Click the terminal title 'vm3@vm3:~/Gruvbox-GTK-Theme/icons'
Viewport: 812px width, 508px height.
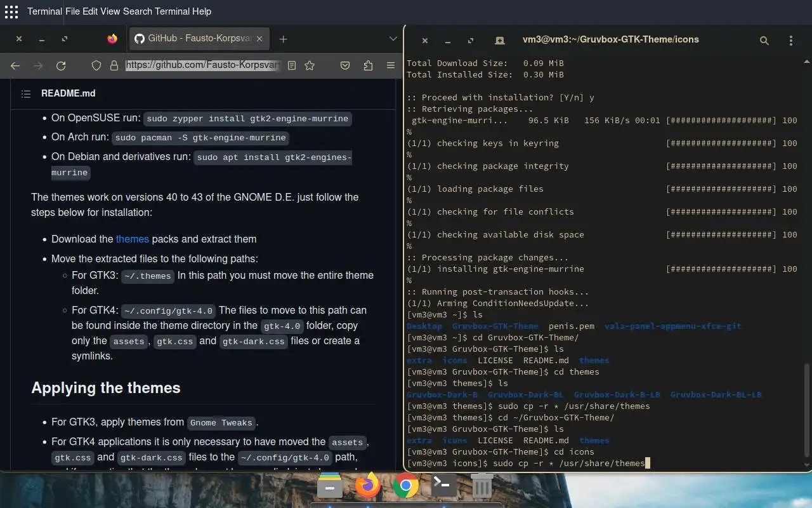pyautogui.click(x=610, y=39)
